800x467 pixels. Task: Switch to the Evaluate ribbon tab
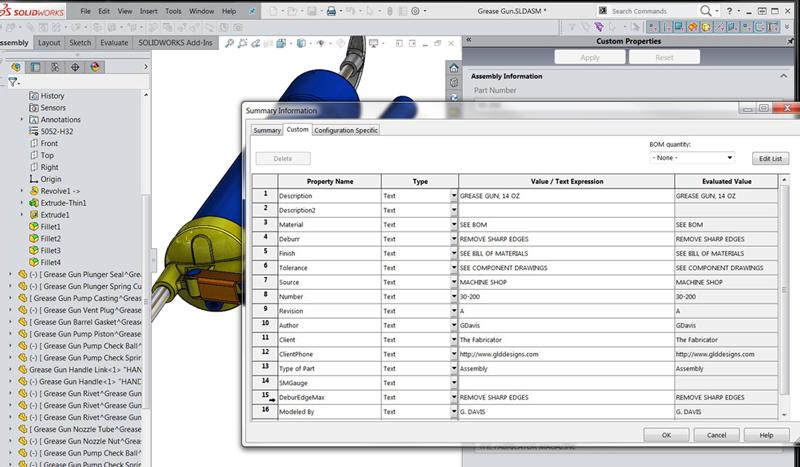point(114,44)
